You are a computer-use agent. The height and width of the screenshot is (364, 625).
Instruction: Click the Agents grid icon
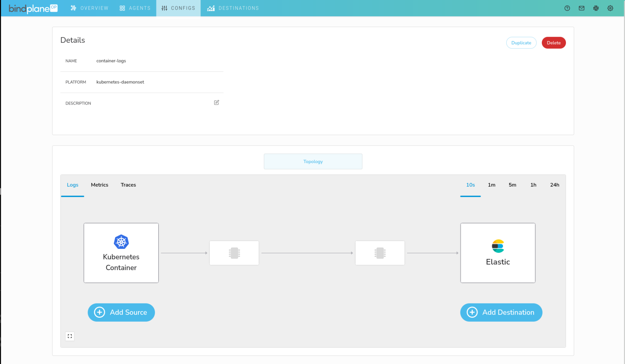tap(122, 8)
